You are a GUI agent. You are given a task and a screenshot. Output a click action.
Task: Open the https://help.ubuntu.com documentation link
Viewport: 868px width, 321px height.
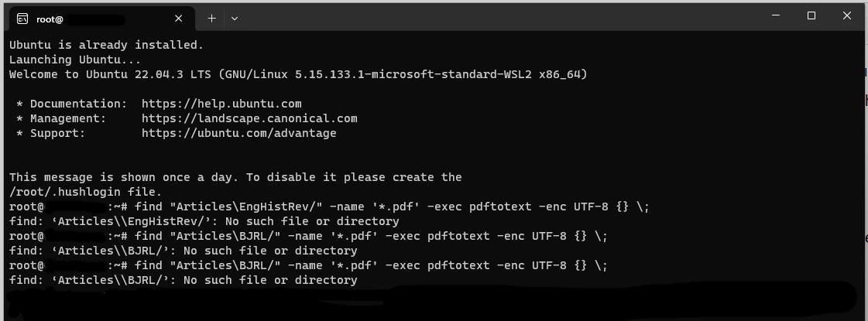221,104
